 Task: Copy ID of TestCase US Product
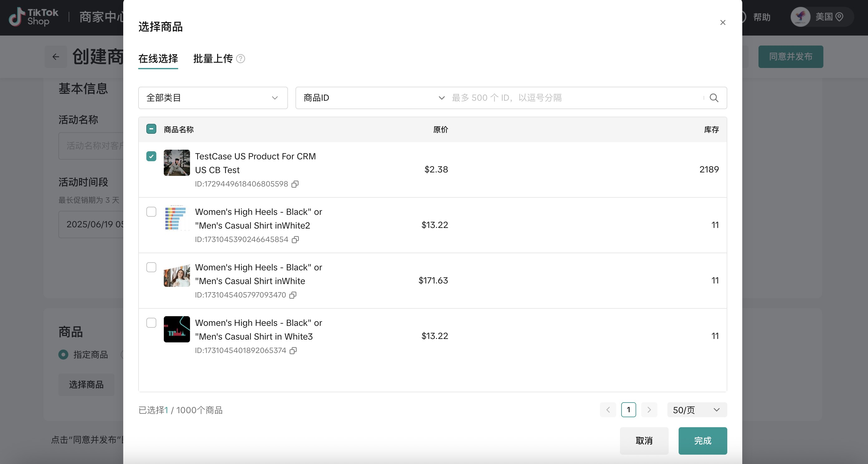(295, 184)
